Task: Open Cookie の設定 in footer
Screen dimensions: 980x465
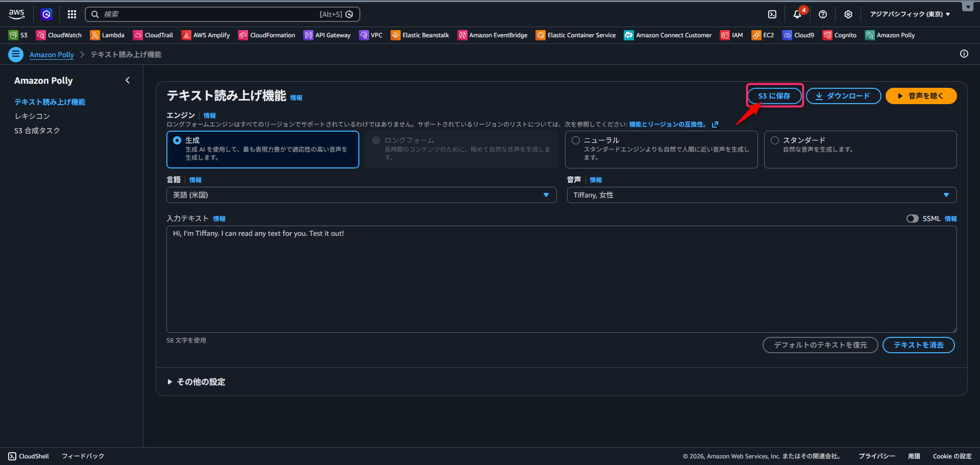Action: 952,456
